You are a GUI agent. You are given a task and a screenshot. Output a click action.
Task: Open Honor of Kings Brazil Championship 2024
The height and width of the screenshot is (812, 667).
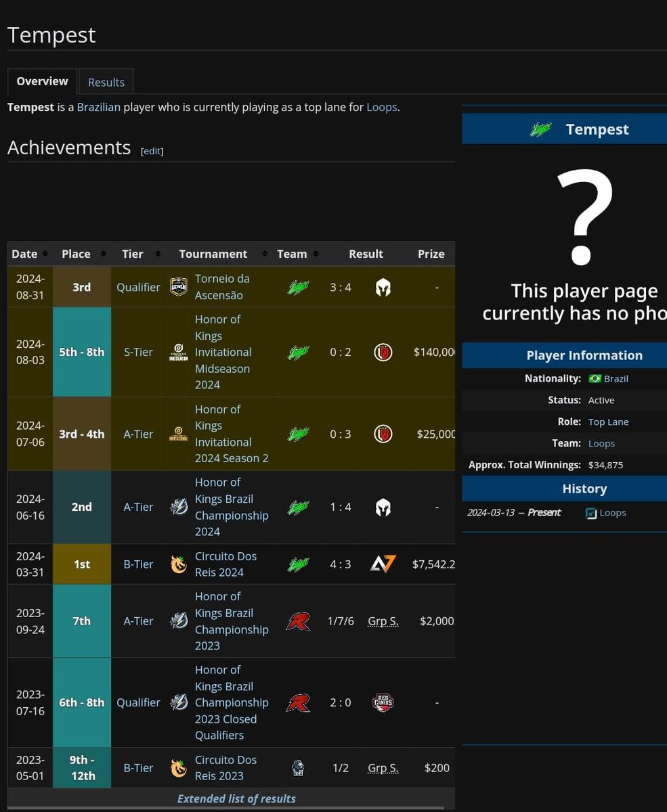coord(232,507)
